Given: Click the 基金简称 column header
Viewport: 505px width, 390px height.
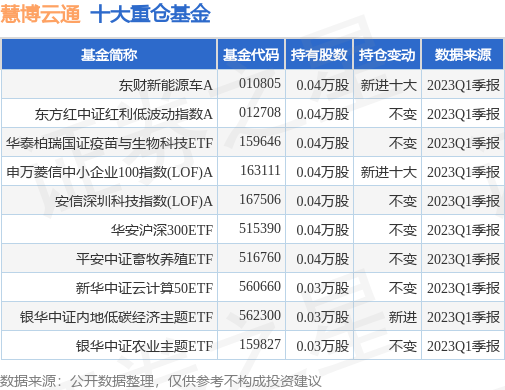Looking at the screenshot, I should click(x=109, y=55).
